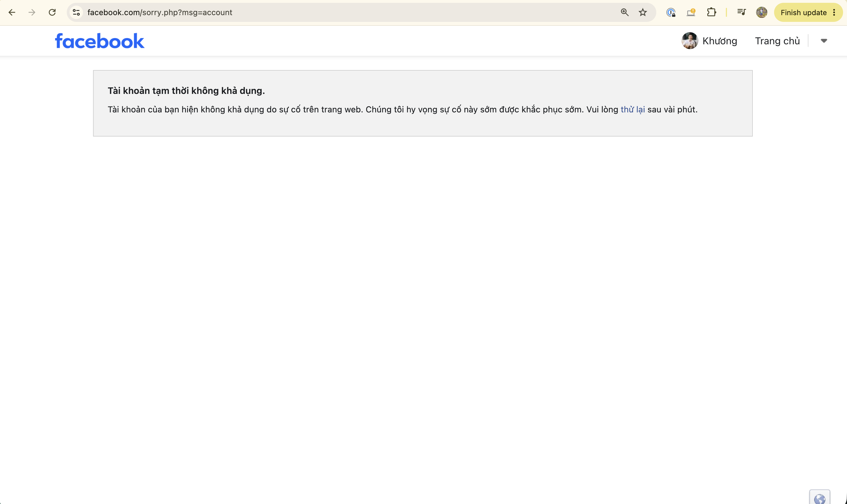Open the 1Password extension icon
Viewport: 847px width, 504px height.
(x=671, y=13)
